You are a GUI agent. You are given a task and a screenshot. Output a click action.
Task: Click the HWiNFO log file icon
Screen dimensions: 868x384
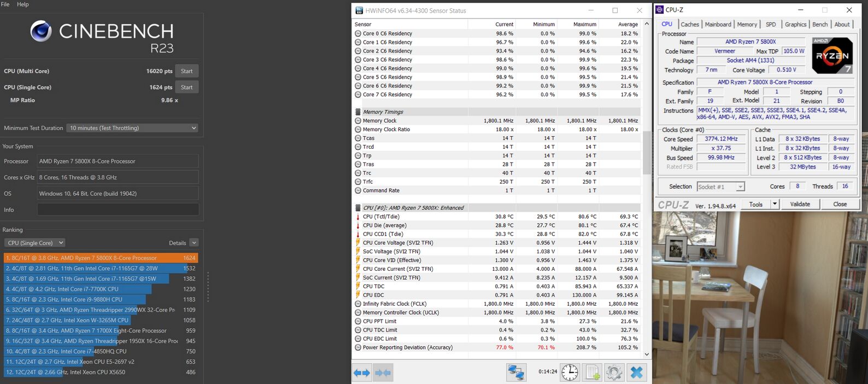[592, 373]
